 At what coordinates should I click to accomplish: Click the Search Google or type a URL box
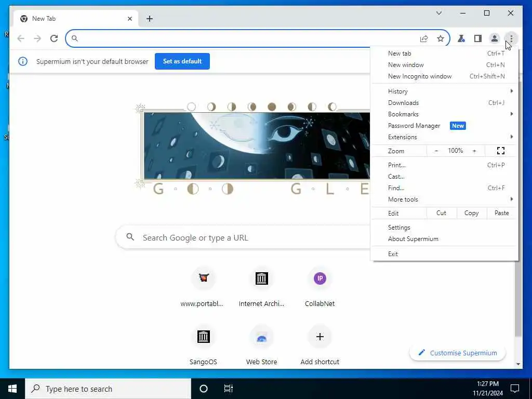pos(243,237)
